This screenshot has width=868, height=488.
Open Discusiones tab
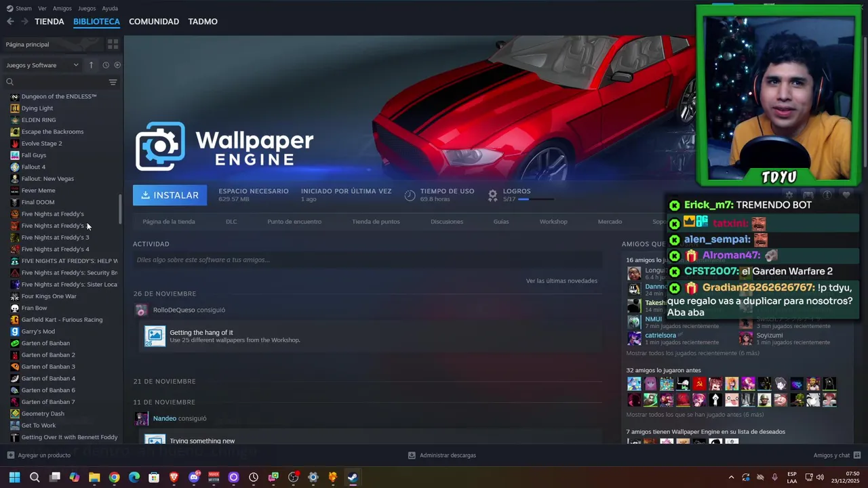coord(447,222)
